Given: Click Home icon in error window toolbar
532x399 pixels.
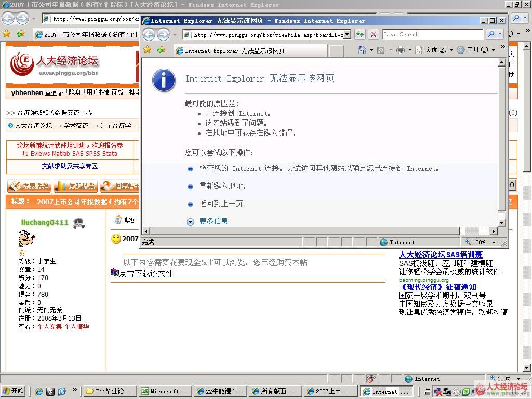Looking at the screenshot, I should 362,50.
